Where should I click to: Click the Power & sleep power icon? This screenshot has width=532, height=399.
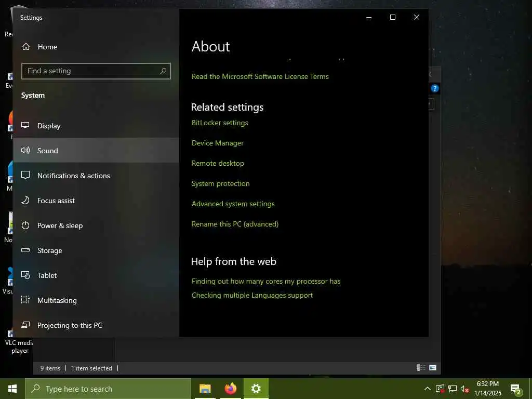25,225
